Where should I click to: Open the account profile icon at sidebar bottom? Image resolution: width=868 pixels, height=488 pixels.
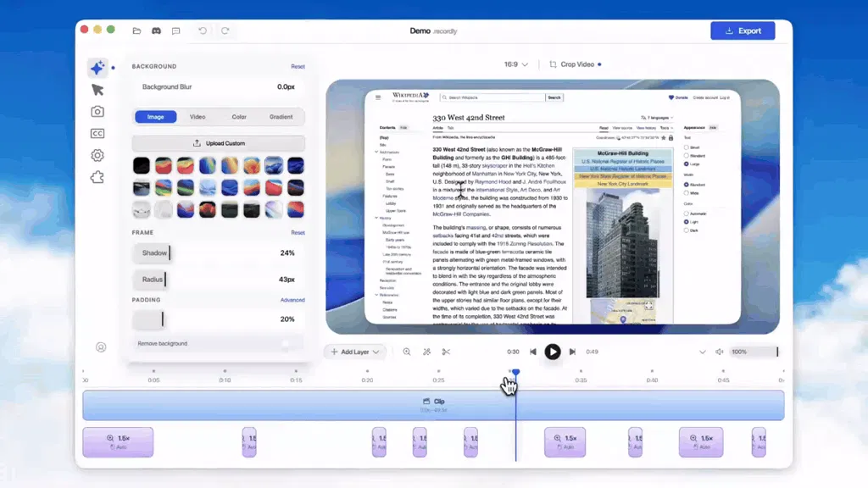(x=101, y=347)
